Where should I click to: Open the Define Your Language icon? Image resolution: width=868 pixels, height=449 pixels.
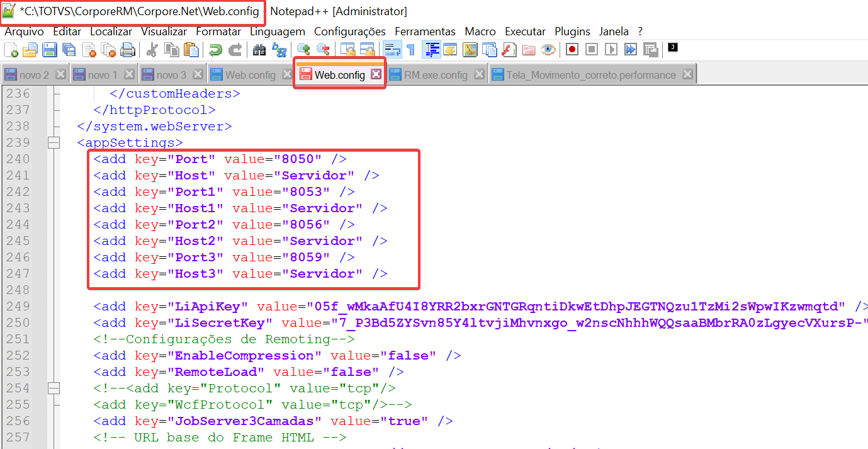(x=450, y=49)
